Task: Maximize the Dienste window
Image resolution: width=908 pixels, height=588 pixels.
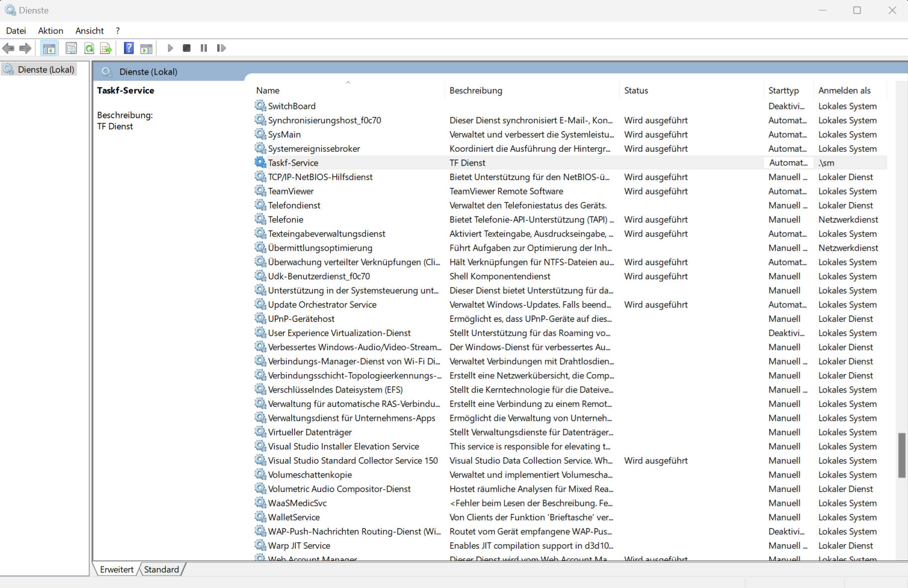Action: click(857, 10)
